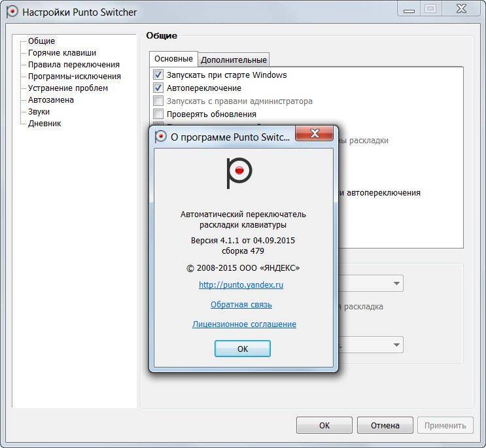
Task: Minimize the settings window
Action: pyautogui.click(x=409, y=9)
